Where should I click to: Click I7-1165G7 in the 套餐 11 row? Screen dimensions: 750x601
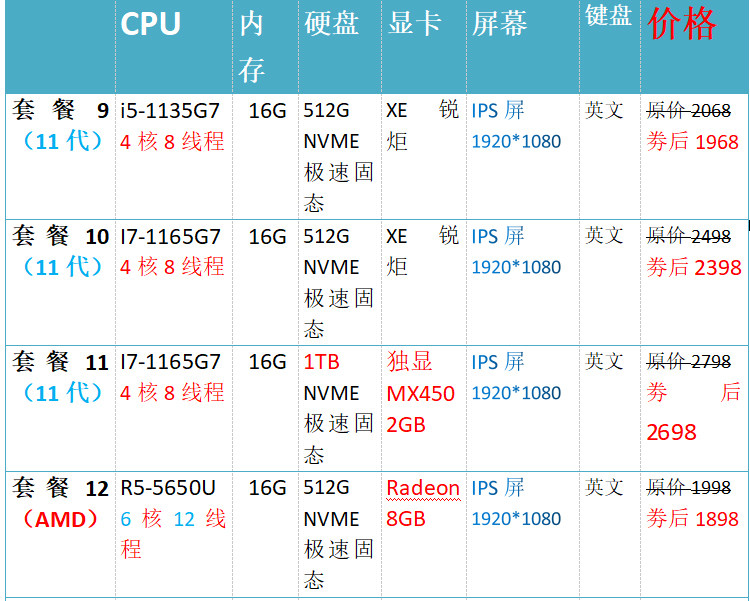(170, 362)
